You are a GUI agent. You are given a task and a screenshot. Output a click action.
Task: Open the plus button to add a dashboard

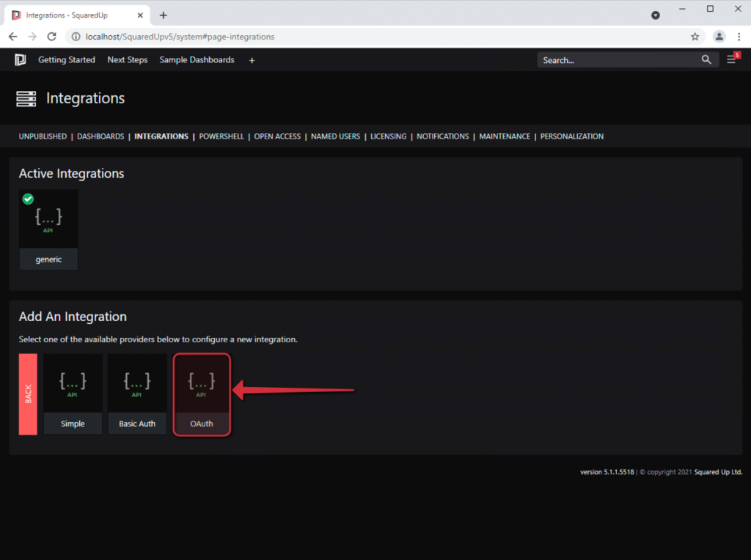[x=252, y=60]
